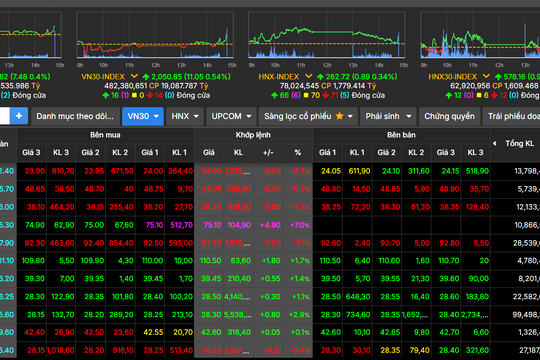
Task: Expand the VN30 tab dropdown arrow
Action: tap(156, 116)
